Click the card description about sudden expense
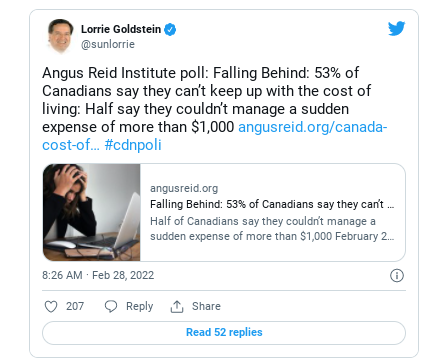Image resolution: width=438 pixels, height=360 pixels. click(272, 229)
